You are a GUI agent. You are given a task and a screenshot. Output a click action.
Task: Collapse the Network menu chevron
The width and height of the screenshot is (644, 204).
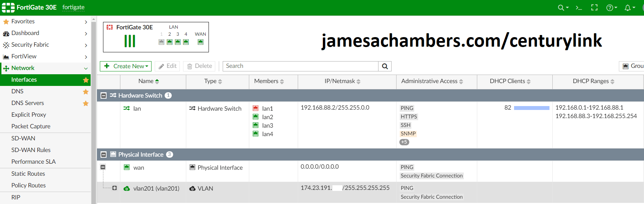[86, 69]
